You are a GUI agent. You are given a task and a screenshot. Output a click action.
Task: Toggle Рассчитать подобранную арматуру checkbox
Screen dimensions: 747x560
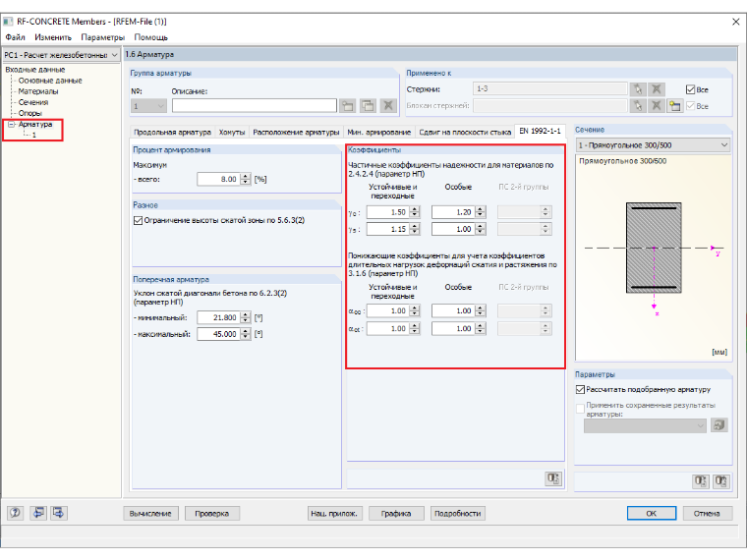[x=580, y=389]
